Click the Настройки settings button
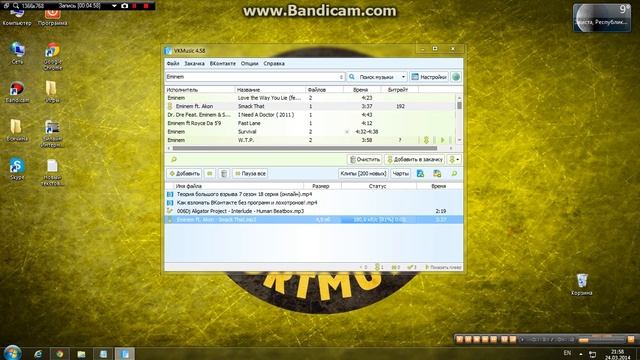Screen dimensions: 640x360 [429, 77]
